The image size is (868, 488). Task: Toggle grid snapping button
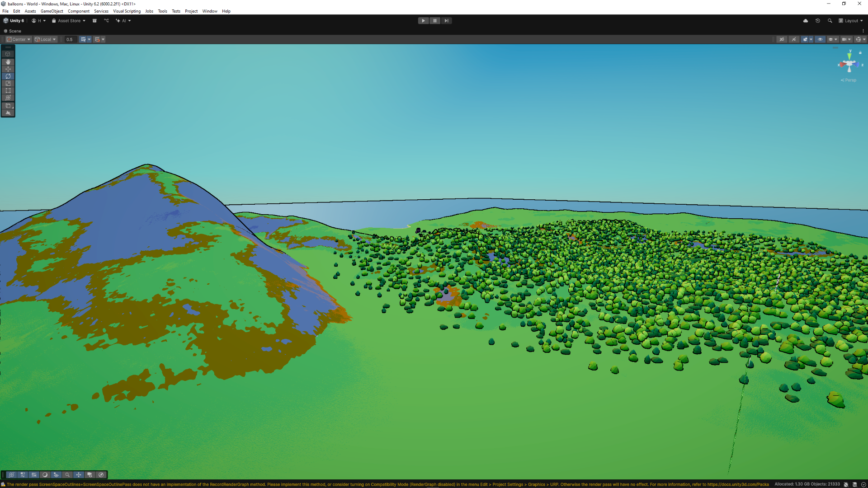pos(83,39)
